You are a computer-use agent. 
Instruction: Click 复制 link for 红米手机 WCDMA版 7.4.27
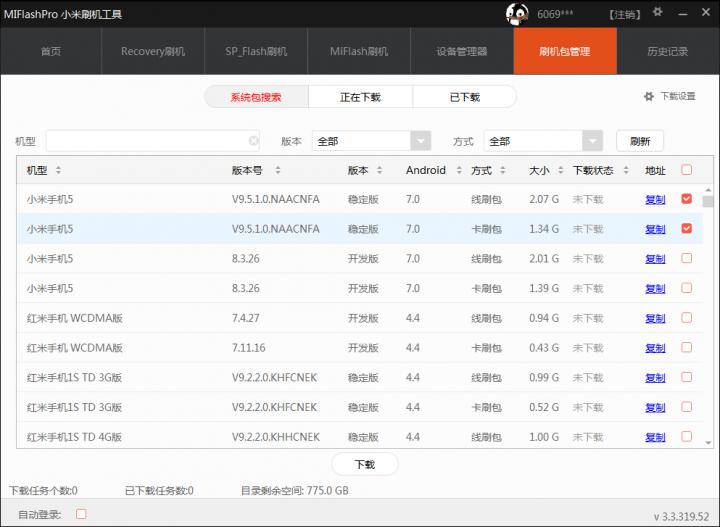coord(655,318)
